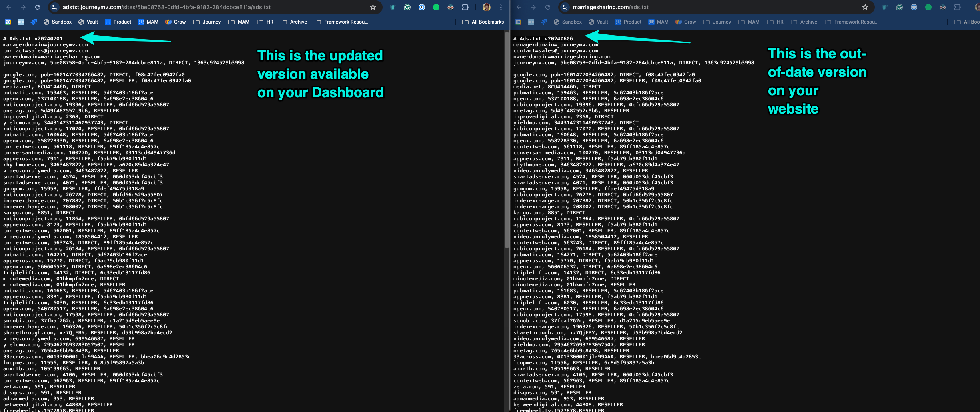Click the vertical scrollbar of the left ads.txt page
The width and height of the screenshot is (980, 412).
click(x=507, y=140)
